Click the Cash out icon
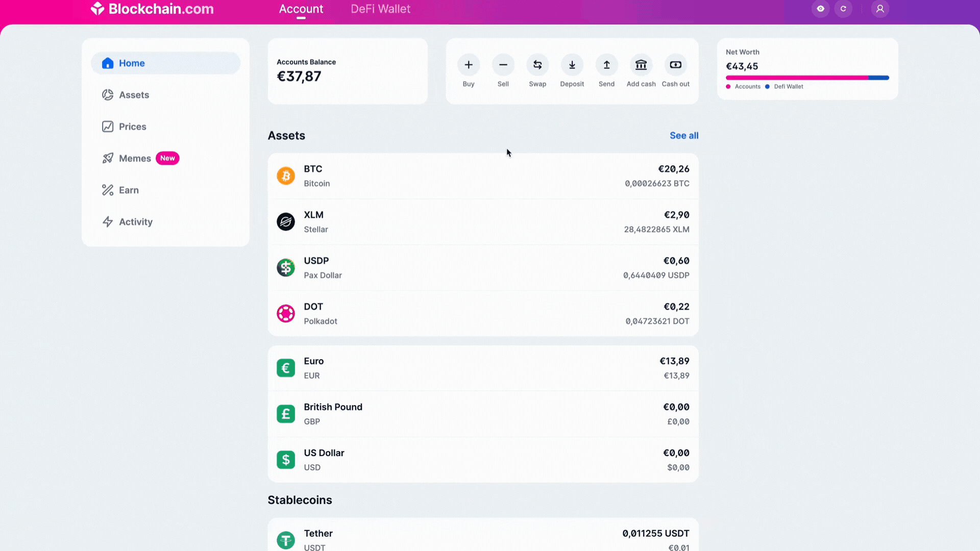 coord(675,65)
